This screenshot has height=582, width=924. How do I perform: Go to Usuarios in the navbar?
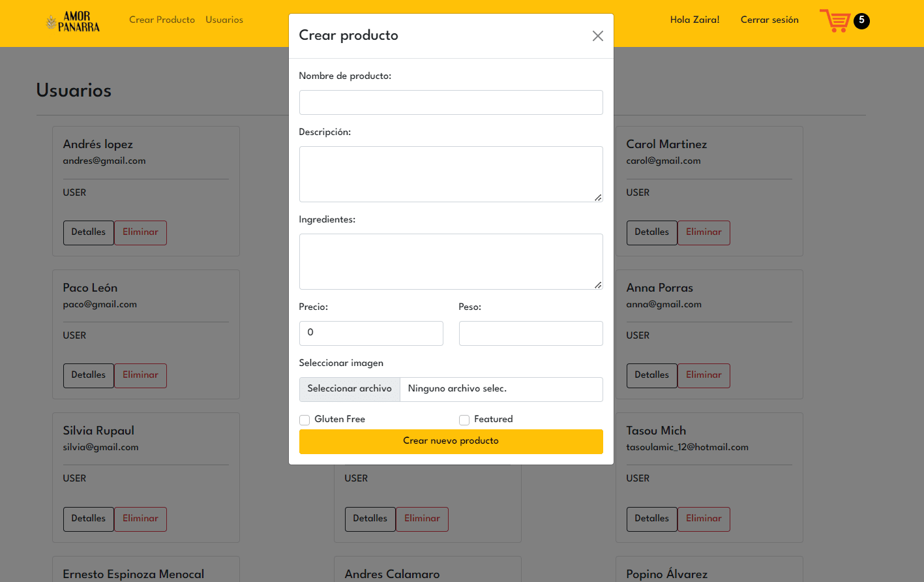[x=224, y=20]
